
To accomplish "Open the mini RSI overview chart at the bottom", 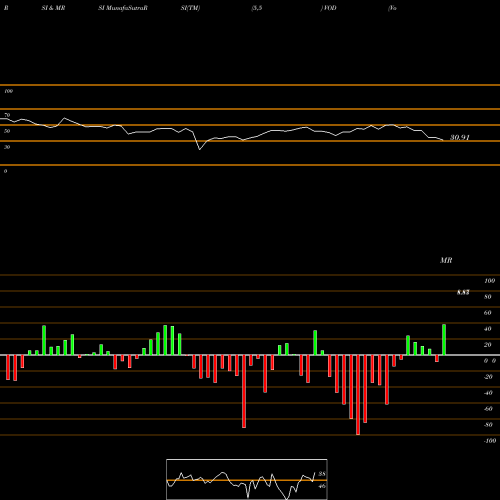I will pos(247,479).
